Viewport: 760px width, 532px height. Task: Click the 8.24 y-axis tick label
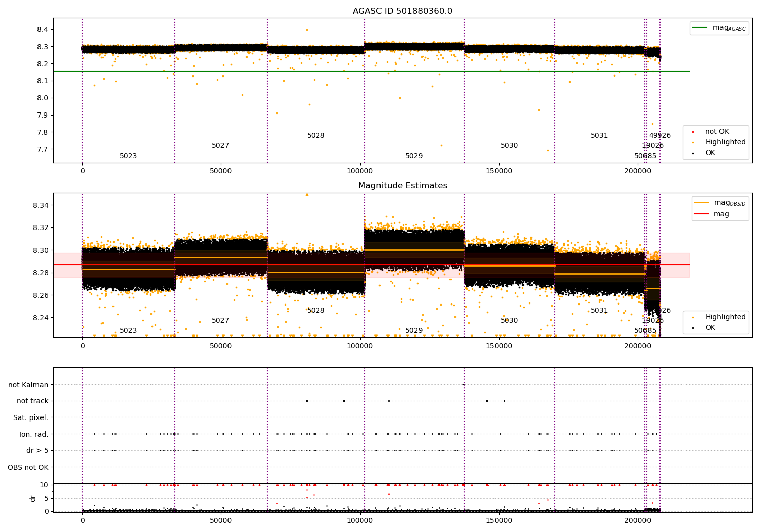(41, 318)
